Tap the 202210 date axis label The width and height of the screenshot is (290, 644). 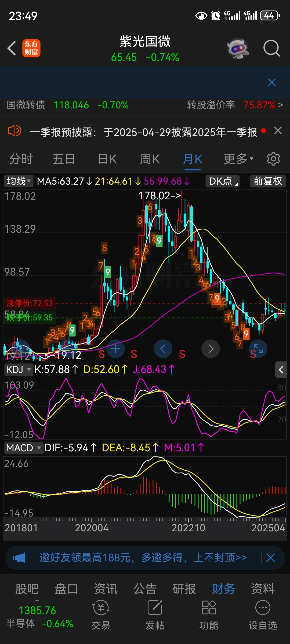[x=188, y=528]
